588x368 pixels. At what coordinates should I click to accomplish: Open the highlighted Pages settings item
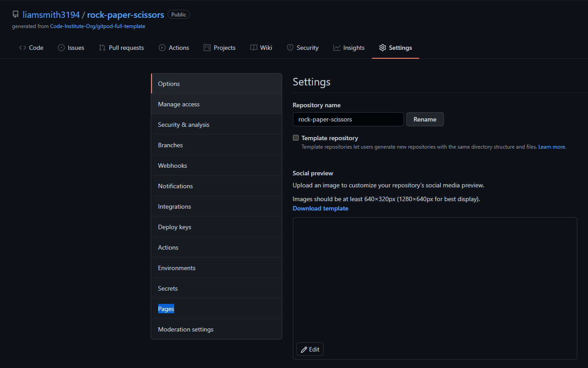(216, 309)
